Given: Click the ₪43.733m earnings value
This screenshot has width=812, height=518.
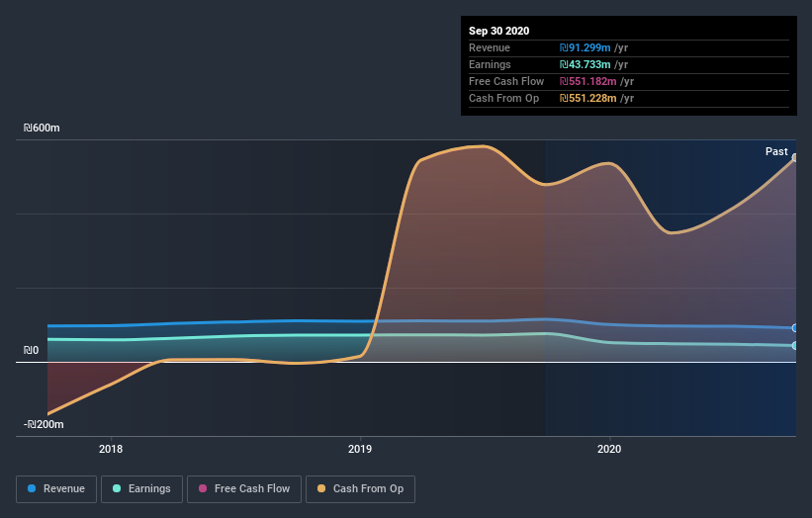Looking at the screenshot, I should click(x=585, y=64).
